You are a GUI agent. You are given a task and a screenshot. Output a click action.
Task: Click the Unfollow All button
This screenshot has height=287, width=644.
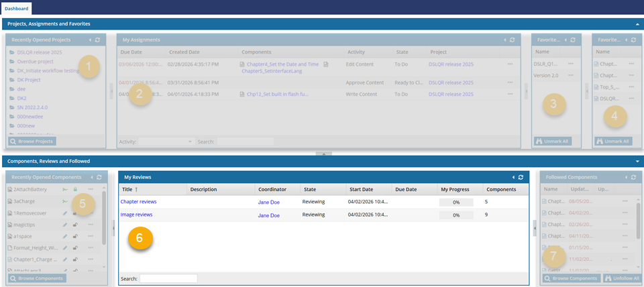(x=621, y=278)
